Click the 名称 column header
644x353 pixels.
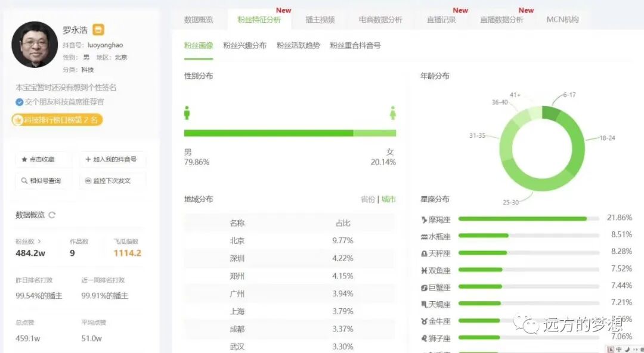(x=237, y=223)
